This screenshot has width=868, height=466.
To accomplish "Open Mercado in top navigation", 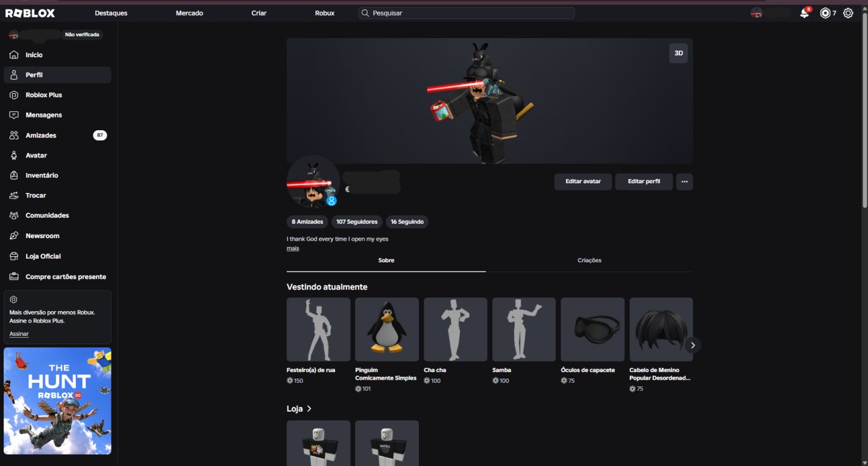I will click(x=189, y=13).
